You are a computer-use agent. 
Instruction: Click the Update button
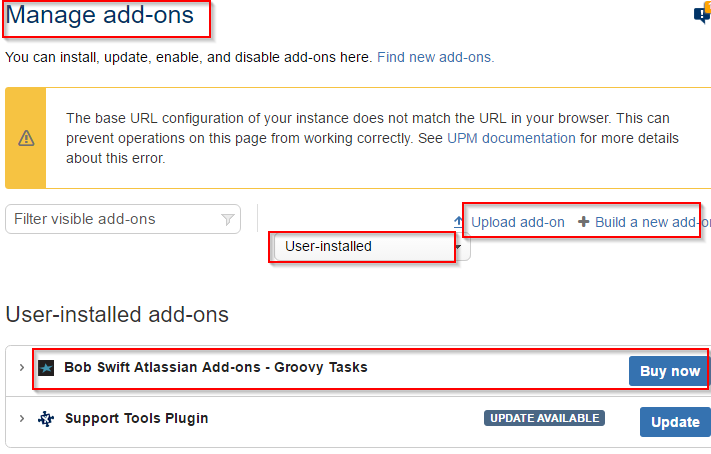[675, 422]
